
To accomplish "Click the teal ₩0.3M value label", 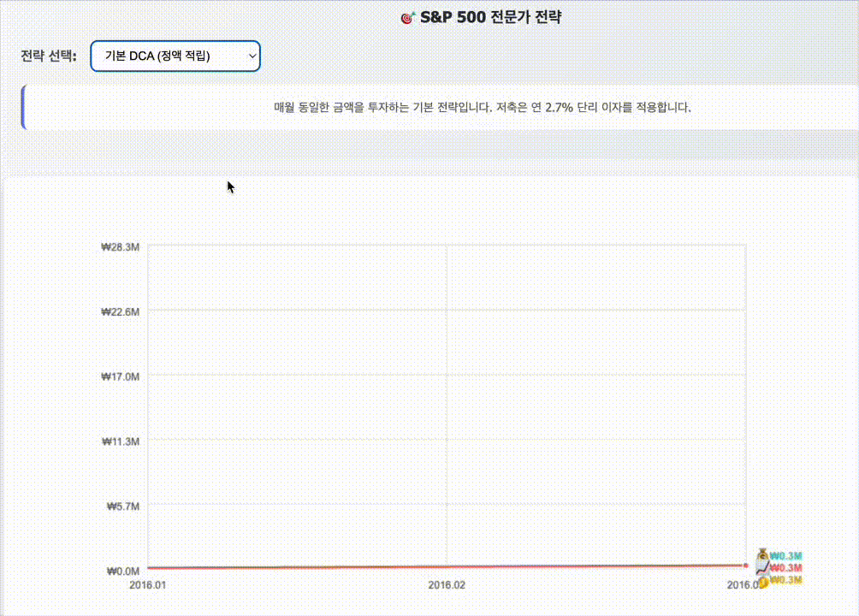I will 785,556.
